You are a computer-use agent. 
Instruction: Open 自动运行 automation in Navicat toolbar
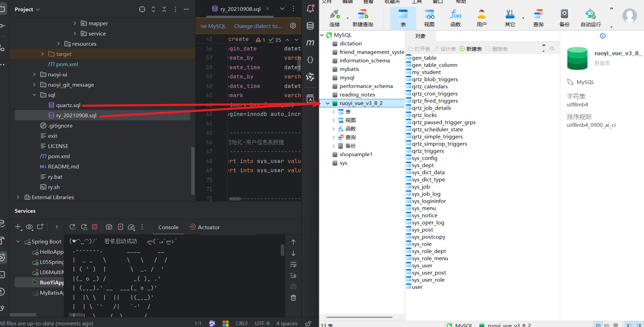click(x=591, y=18)
